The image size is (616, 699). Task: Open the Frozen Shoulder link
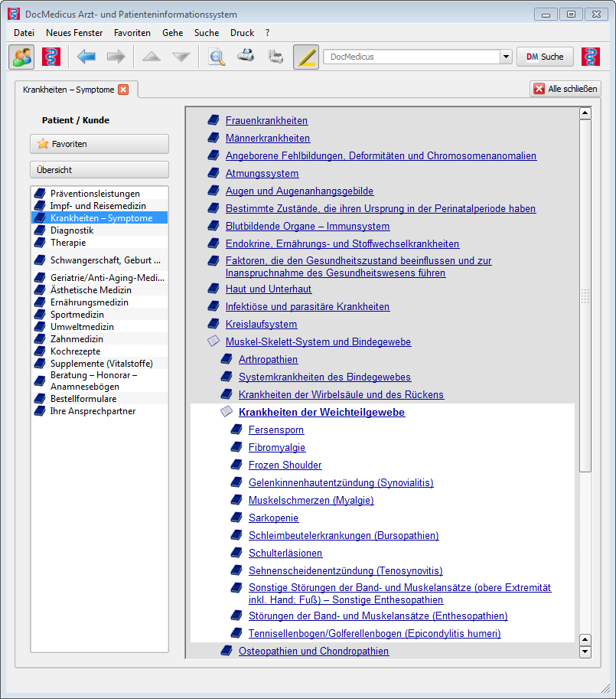[x=285, y=465]
